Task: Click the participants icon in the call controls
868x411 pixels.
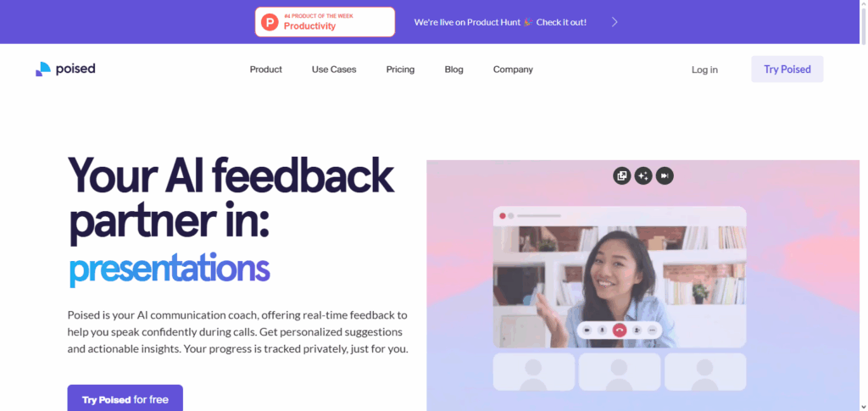Action: (x=637, y=330)
